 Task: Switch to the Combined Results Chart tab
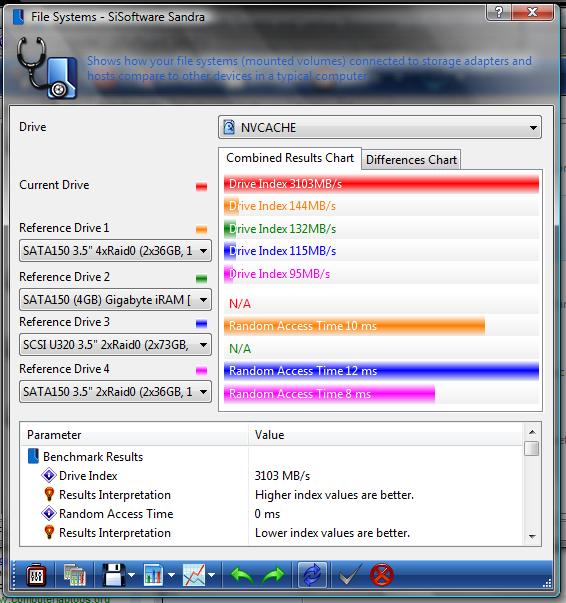[290, 158]
